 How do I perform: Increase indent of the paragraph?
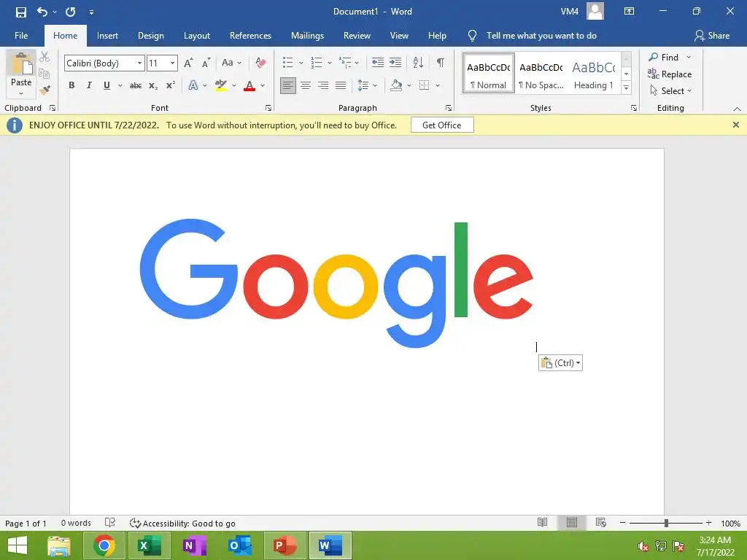tap(395, 63)
